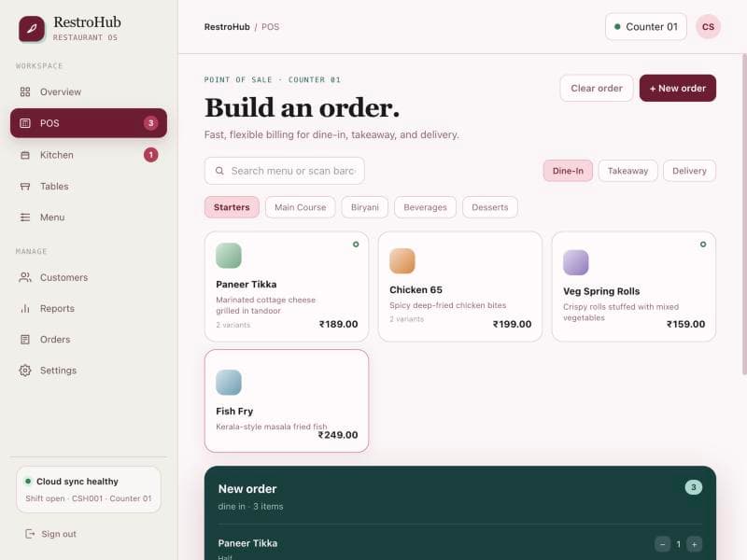Click the POS badge showing 3
This screenshot has height=560, width=747.
[151, 123]
